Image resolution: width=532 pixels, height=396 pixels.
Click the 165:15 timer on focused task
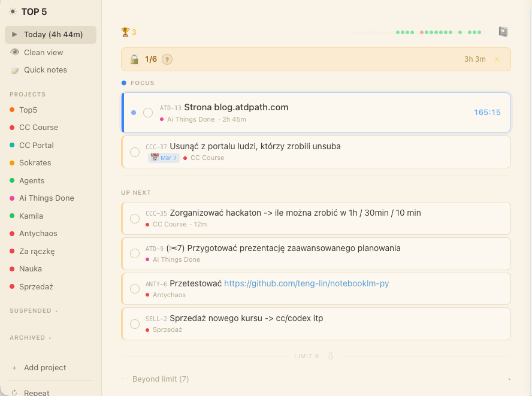tap(487, 113)
